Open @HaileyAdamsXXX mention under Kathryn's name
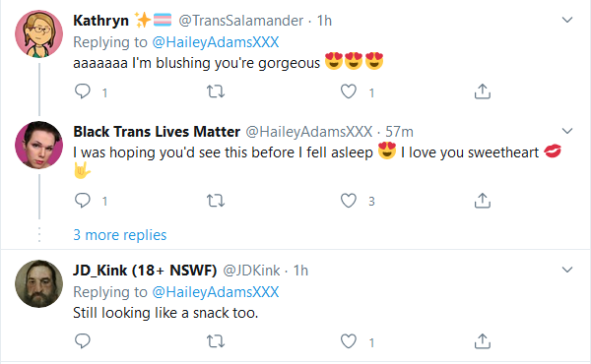 (x=215, y=41)
